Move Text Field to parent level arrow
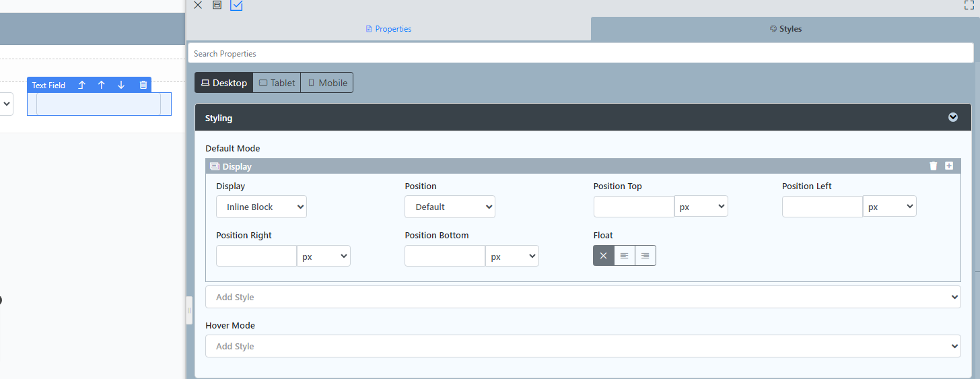980x379 pixels. pos(81,85)
